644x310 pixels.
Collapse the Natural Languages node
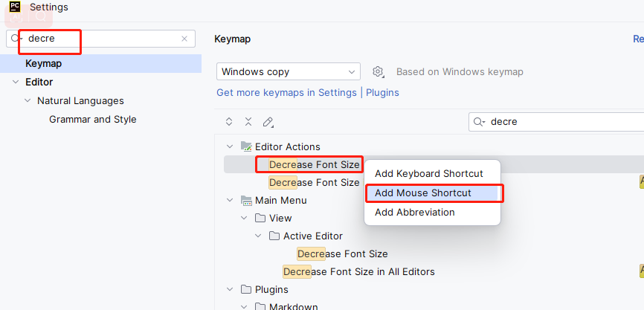coord(28,100)
